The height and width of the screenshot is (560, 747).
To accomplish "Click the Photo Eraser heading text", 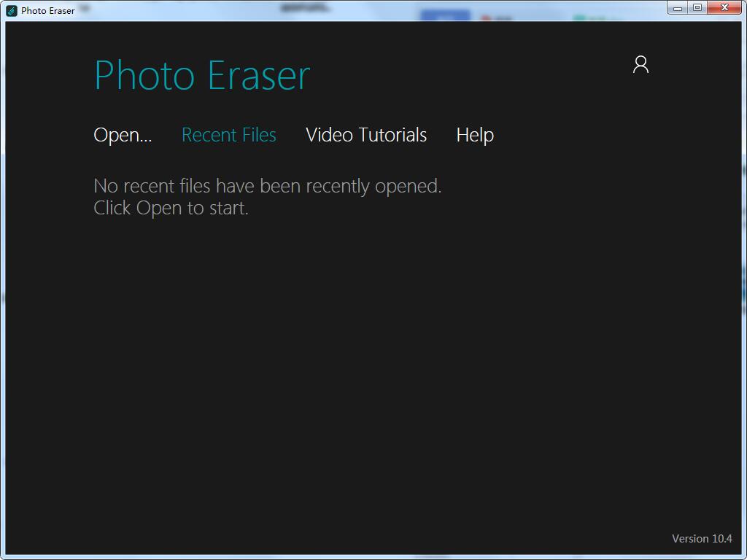I will [202, 75].
